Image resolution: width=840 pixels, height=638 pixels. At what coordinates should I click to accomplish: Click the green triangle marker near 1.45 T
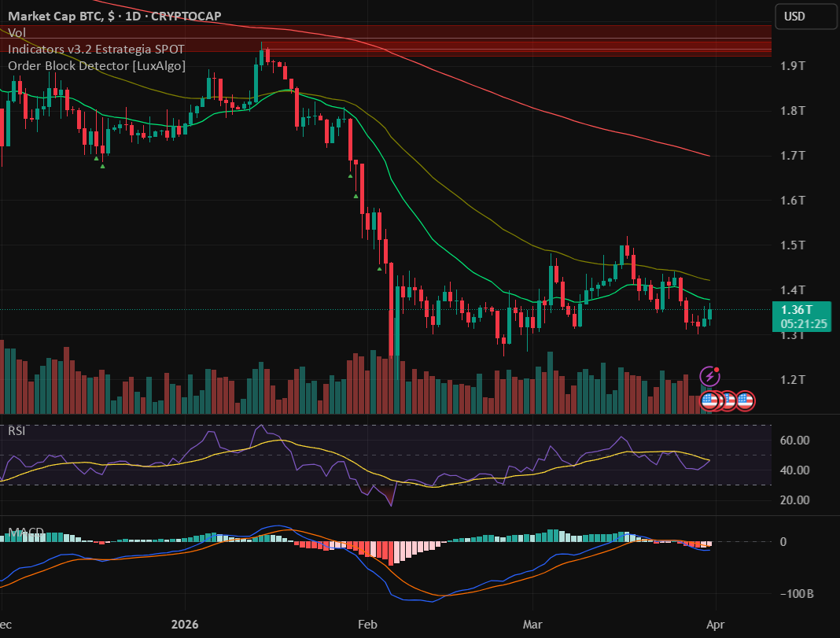coord(379,268)
